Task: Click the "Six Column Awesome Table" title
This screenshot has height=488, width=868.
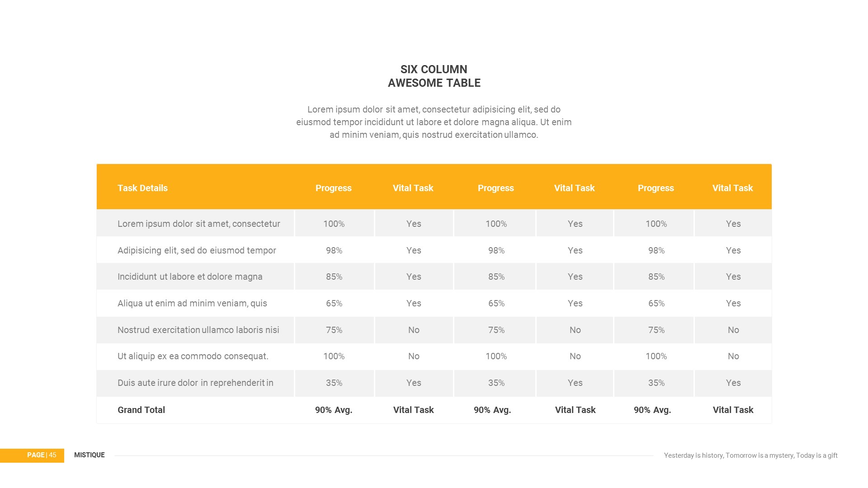Action: coord(434,76)
